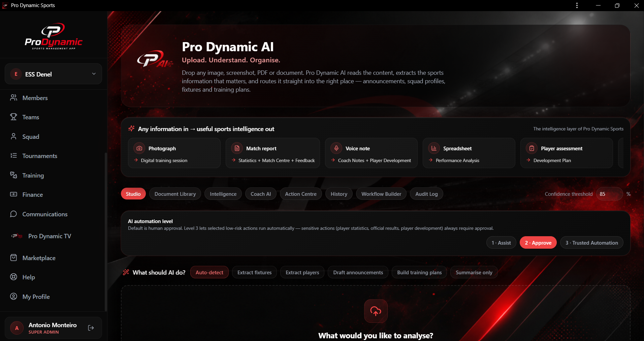The width and height of the screenshot is (644, 341).
Task: Click the red 'A' user avatar
Action: 17,328
